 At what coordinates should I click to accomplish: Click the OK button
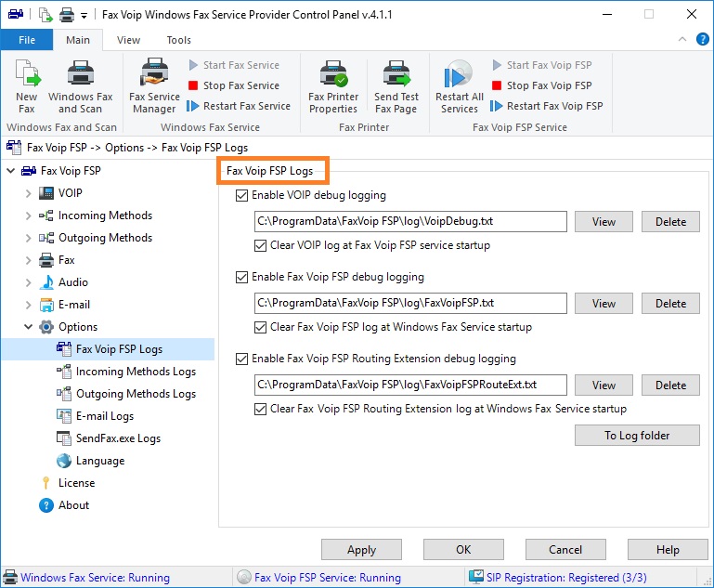(x=463, y=550)
